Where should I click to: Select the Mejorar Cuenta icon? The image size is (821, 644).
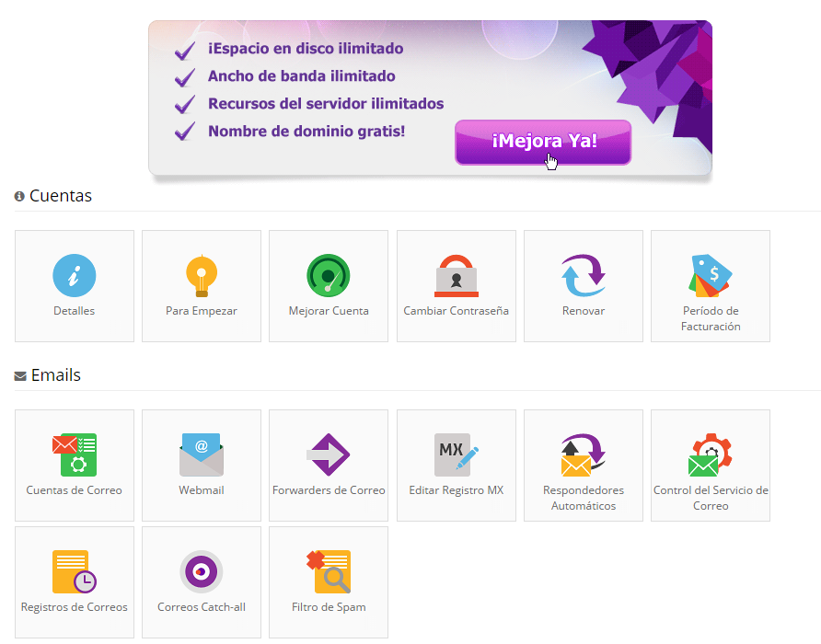point(329,275)
